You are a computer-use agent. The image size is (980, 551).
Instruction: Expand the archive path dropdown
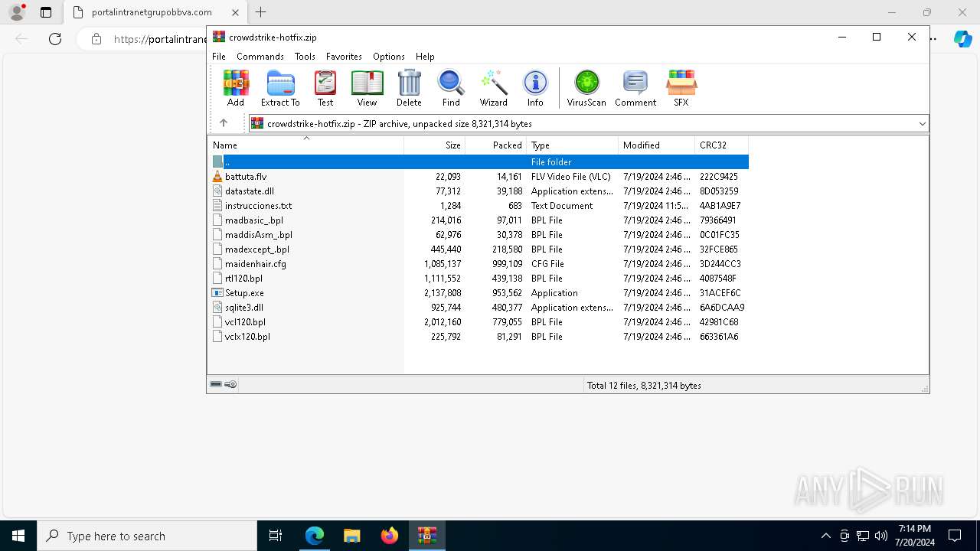click(x=922, y=123)
